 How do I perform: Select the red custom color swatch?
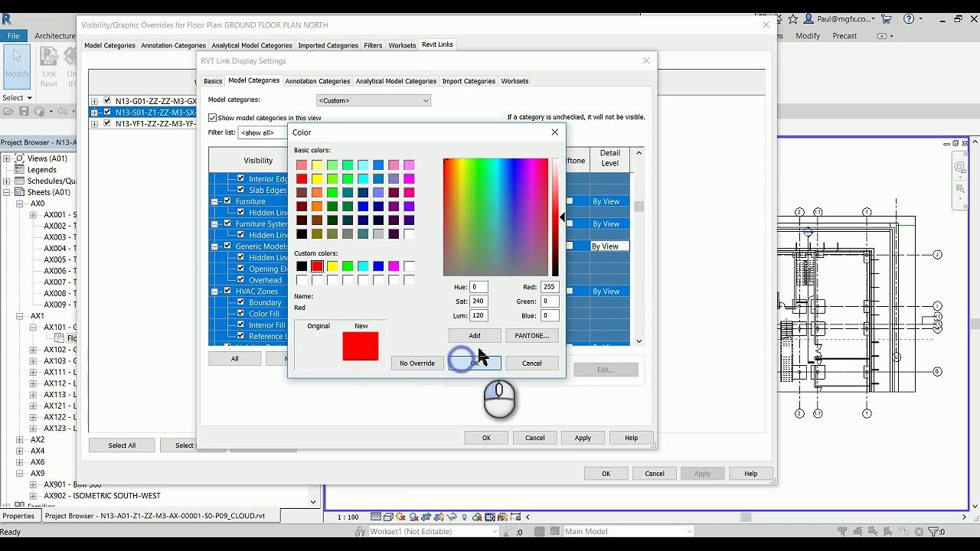317,266
